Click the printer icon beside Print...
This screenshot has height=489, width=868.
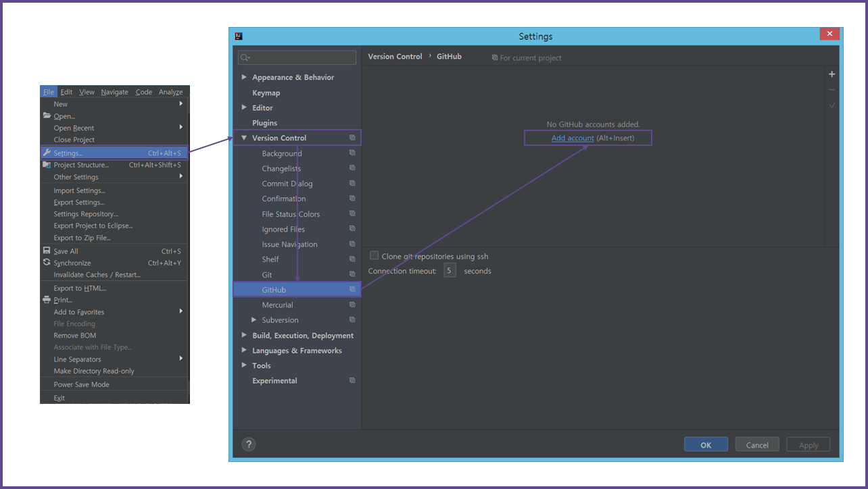point(47,300)
